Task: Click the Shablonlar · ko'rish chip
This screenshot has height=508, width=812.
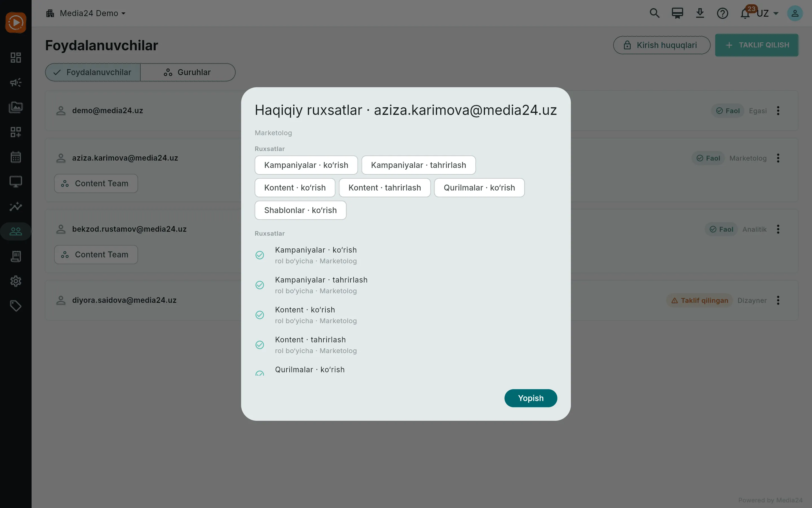Action: tap(300, 210)
